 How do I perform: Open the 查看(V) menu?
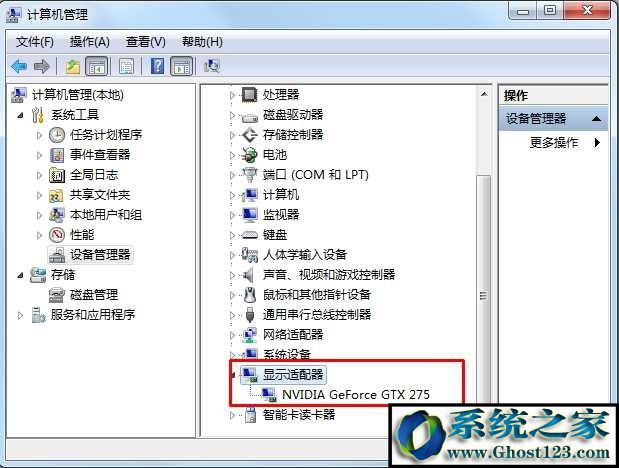point(146,41)
